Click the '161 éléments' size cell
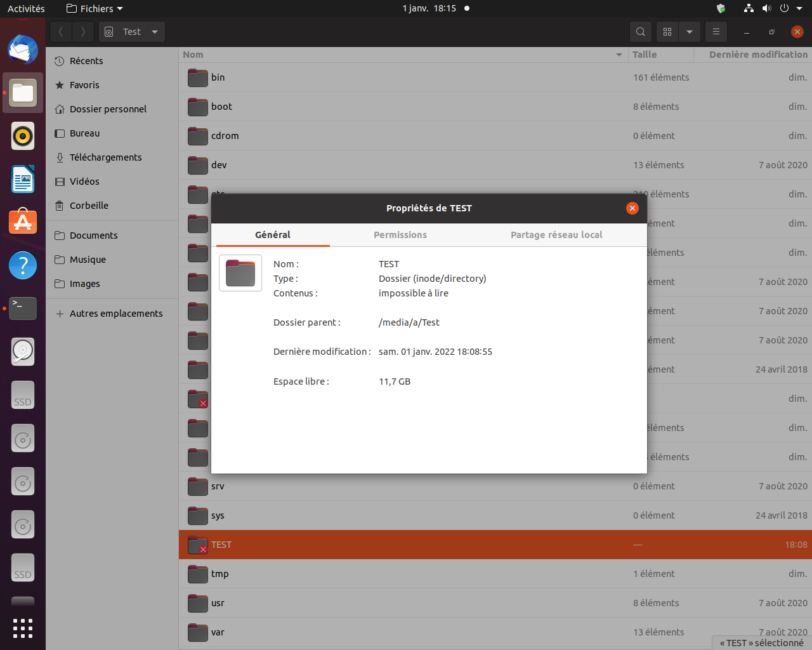 (661, 77)
